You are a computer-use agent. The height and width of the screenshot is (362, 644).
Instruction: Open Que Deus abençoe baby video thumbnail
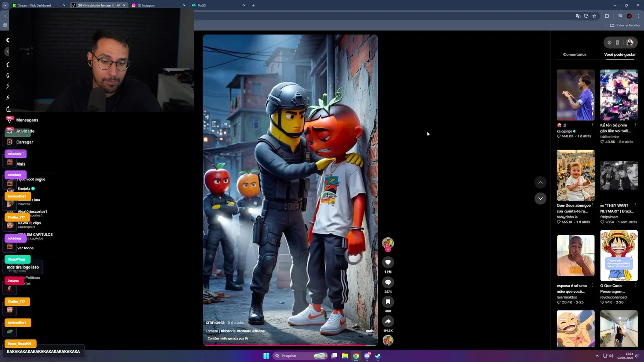point(576,175)
